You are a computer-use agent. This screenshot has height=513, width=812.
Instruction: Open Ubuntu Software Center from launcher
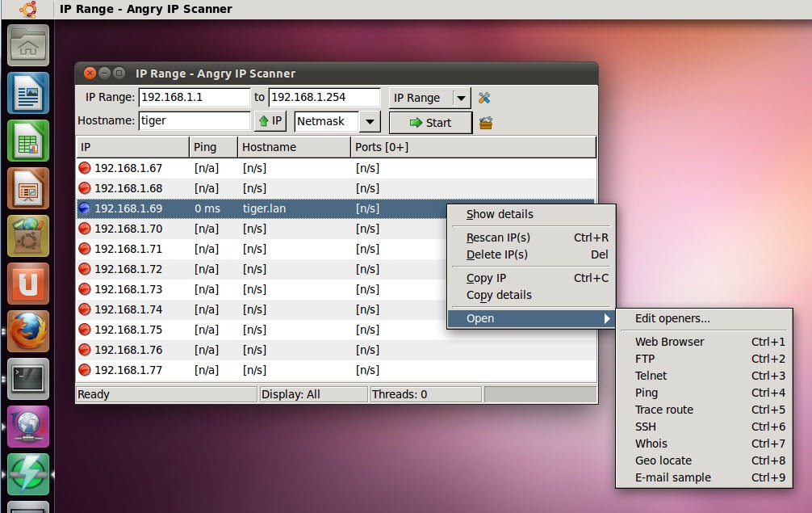click(x=28, y=236)
